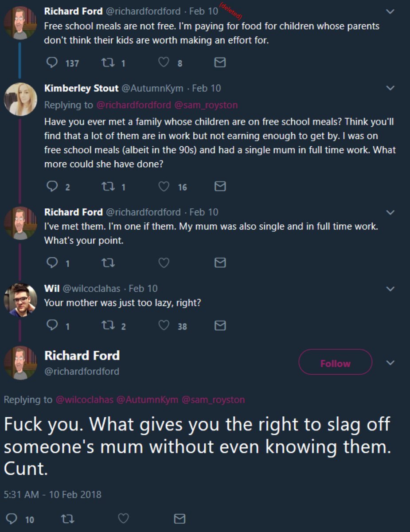Like Kimberley Stout's tweet
The height and width of the screenshot is (532, 410).
[x=164, y=187]
